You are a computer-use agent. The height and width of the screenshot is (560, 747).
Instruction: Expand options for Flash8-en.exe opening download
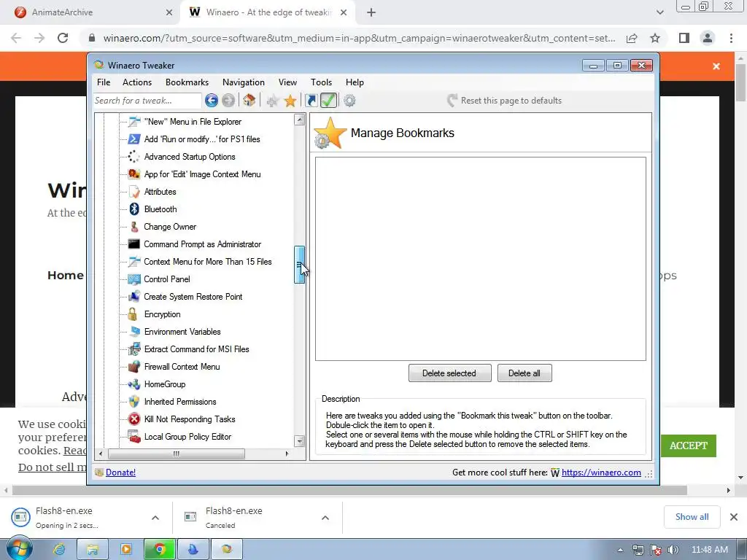155,518
